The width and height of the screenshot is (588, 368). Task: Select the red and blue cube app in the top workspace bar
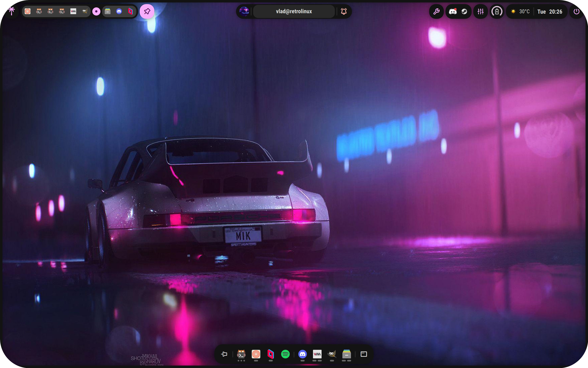(130, 11)
